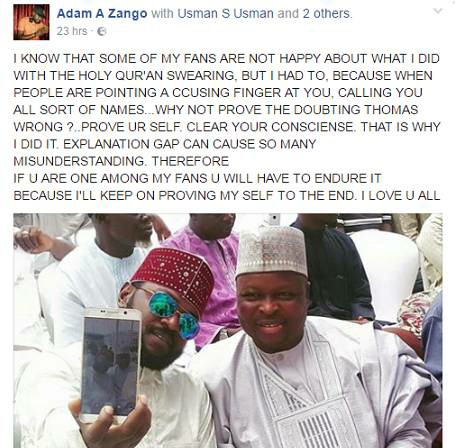Open Usman S Usman's tagged profile link
The width and height of the screenshot is (457, 448).
[225, 14]
